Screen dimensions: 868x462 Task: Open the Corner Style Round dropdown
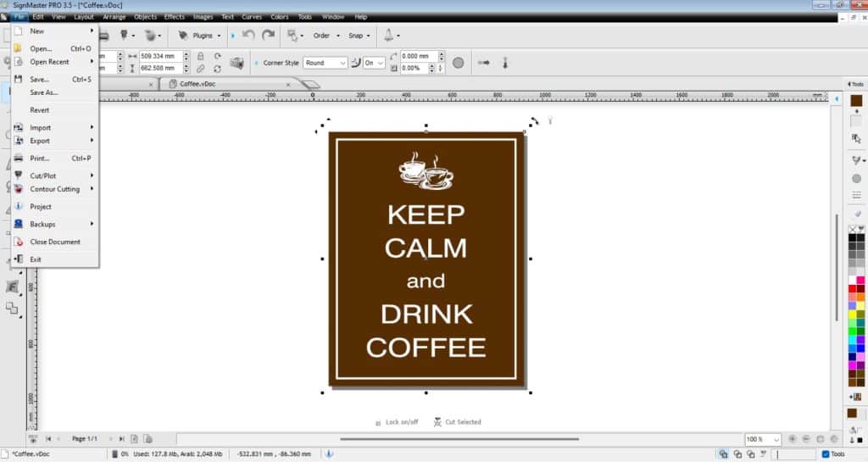[x=325, y=63]
